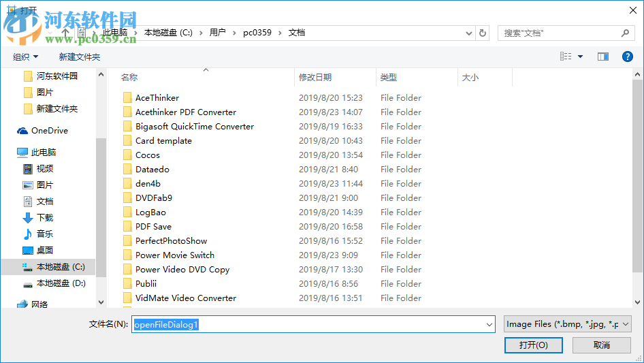The width and height of the screenshot is (644, 363).
Task: Open OneDrive in navigation pane
Action: coord(42,131)
